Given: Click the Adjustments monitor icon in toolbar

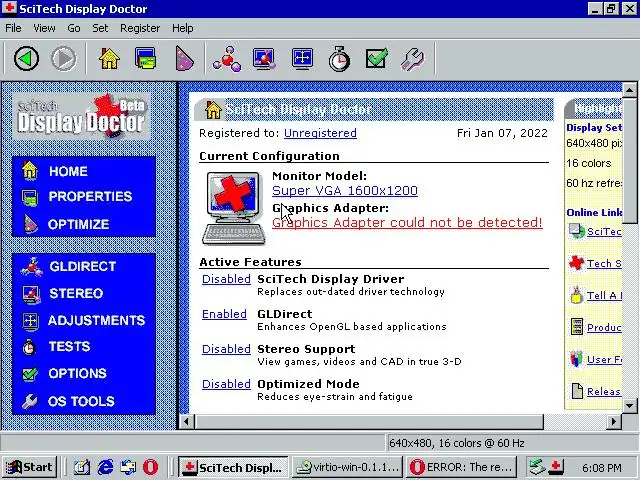Looking at the screenshot, I should coord(302,59).
